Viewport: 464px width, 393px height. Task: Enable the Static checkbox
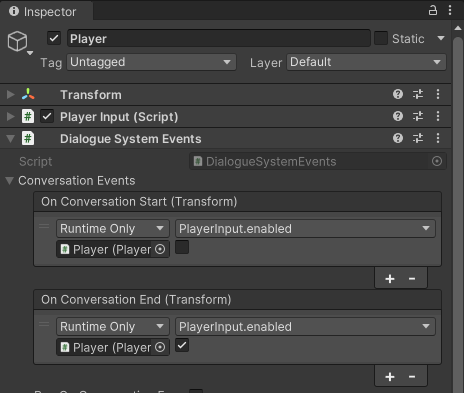pos(381,38)
